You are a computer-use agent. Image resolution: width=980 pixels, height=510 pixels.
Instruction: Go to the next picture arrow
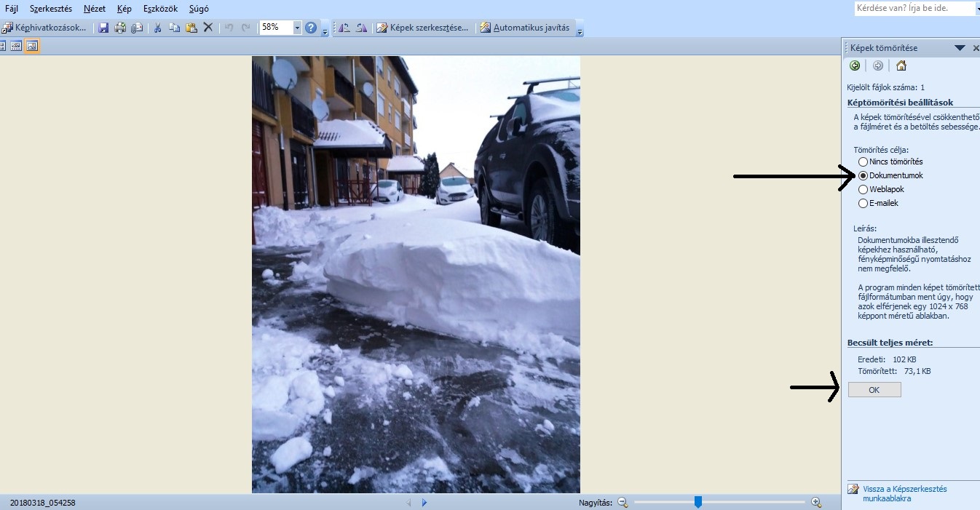424,502
